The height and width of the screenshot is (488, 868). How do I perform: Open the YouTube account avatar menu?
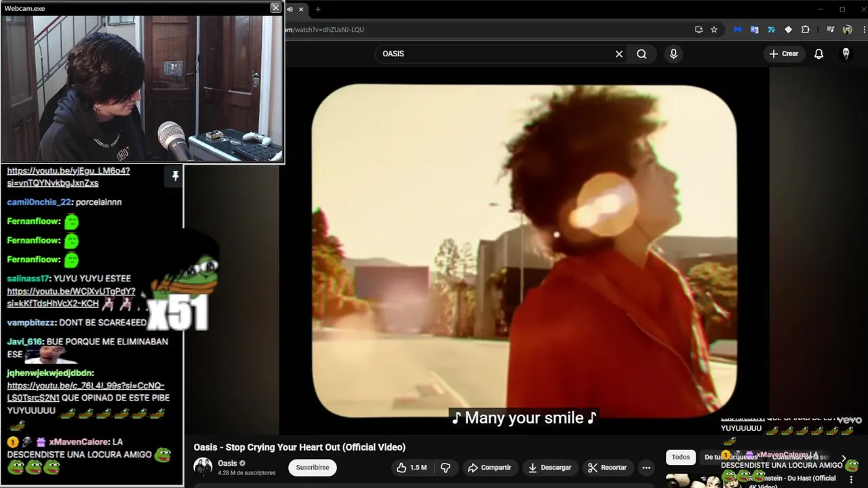click(846, 54)
